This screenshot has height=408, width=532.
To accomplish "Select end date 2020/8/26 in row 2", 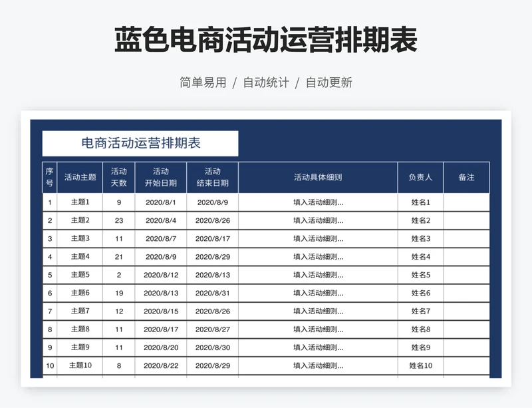I will [212, 220].
